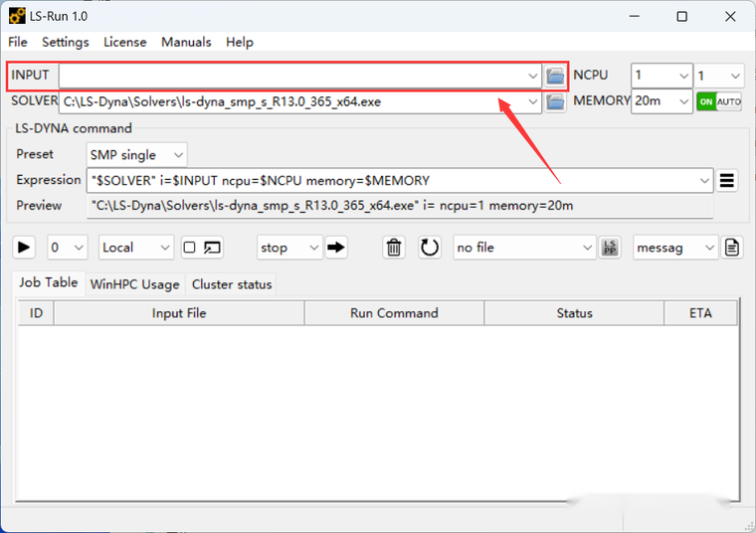Viewport: 756px width, 533px height.
Task: Open the second NCPU dropdown
Action: tap(718, 76)
